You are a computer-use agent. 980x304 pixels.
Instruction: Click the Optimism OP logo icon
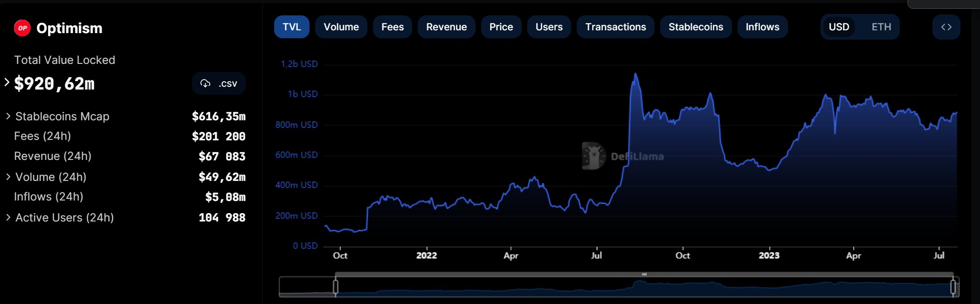point(22,28)
